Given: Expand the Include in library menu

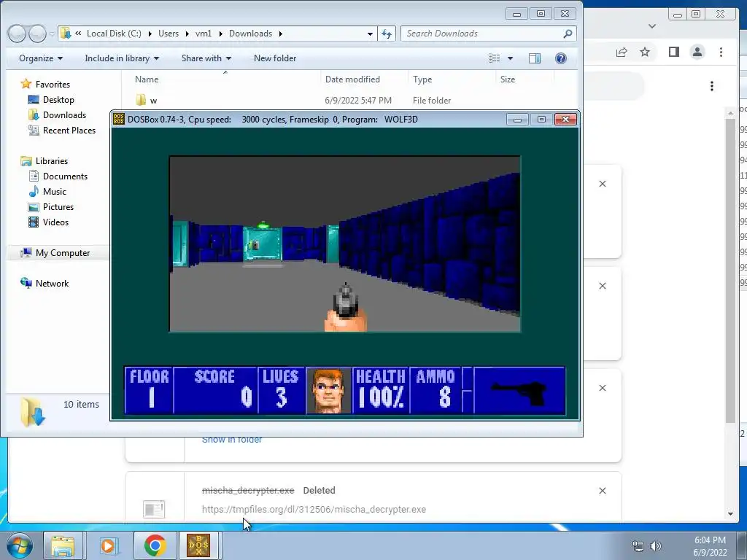Looking at the screenshot, I should (x=122, y=58).
